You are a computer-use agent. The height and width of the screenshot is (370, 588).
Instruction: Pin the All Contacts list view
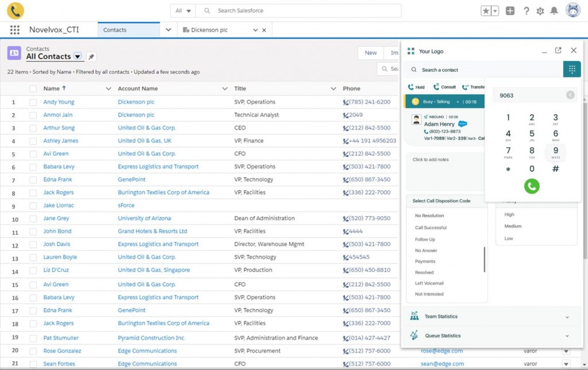91,57
